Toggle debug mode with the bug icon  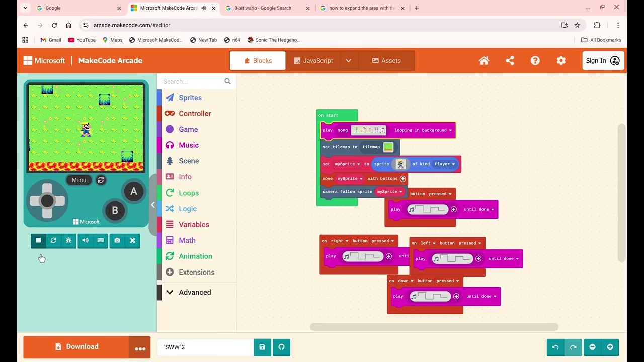pos(68,240)
